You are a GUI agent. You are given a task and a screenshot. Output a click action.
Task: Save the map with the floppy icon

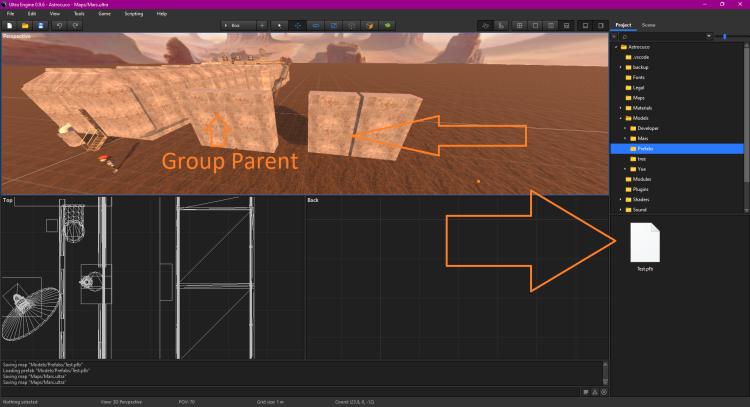[40, 24]
